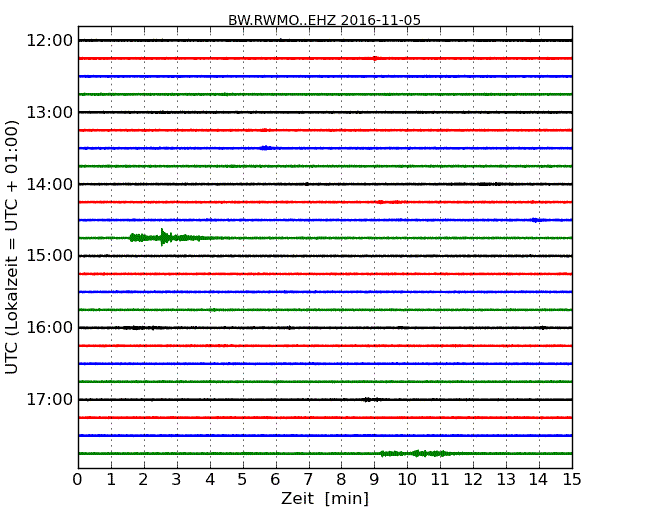Click the 14:00 y-axis time label

click(49, 184)
